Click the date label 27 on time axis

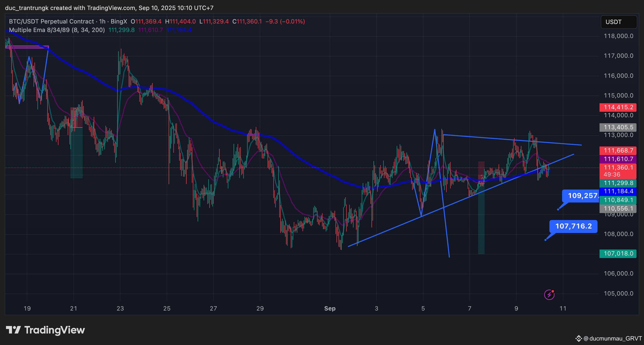tap(213, 308)
